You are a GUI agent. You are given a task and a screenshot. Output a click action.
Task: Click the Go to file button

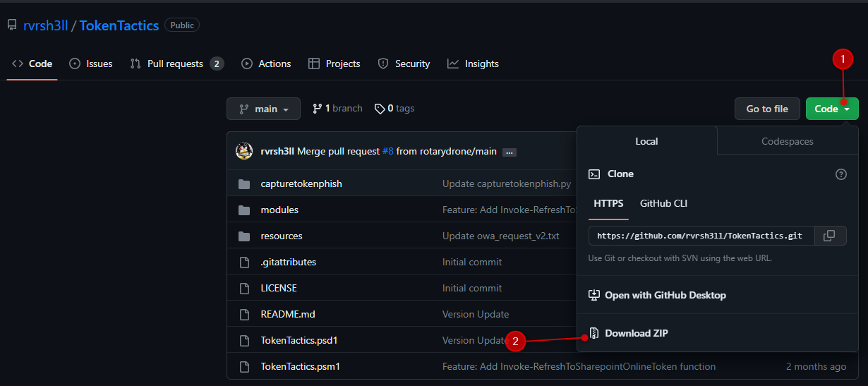(x=767, y=109)
